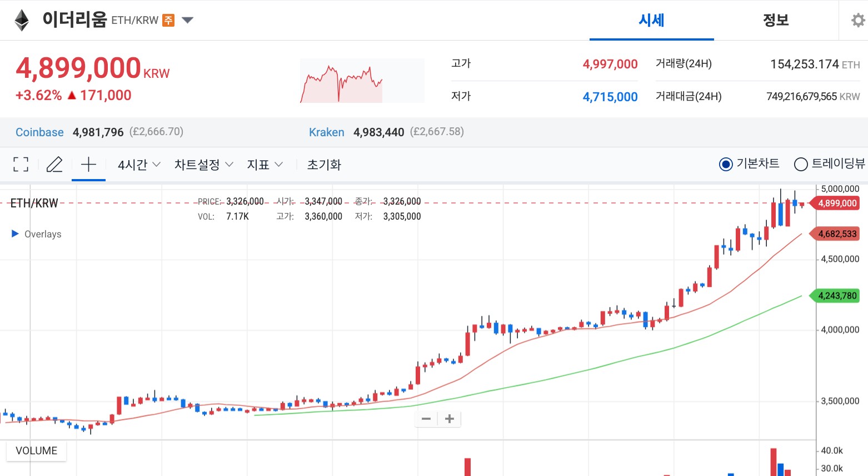Click the 거래대금(24H) value 749,216,679,565

(x=801, y=97)
